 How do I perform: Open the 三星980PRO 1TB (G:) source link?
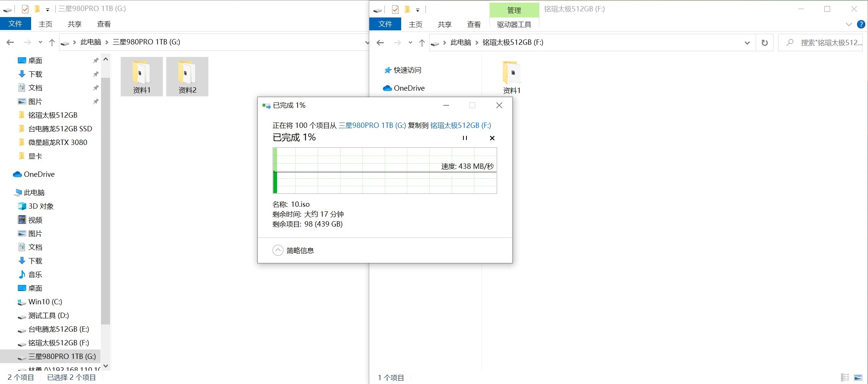372,126
